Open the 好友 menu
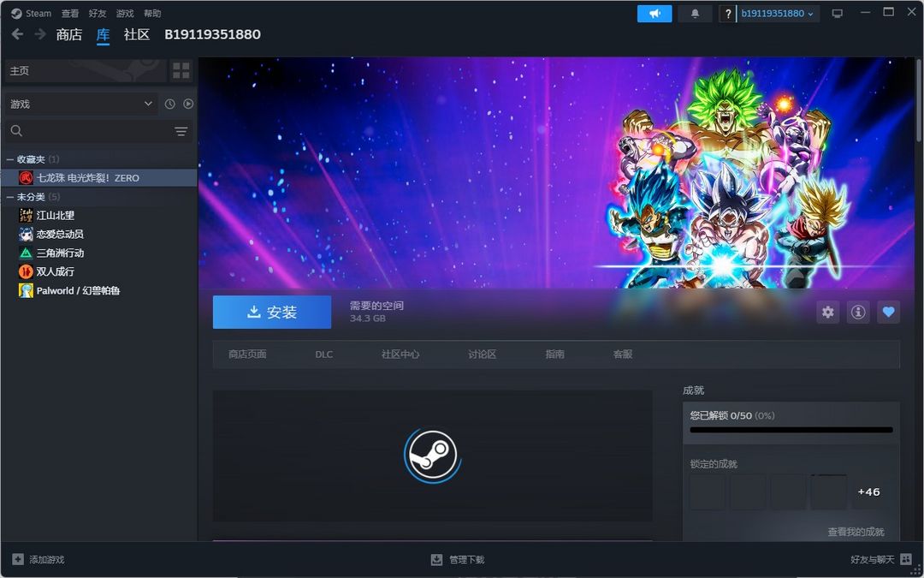Screen dimensions: 924x578 coord(98,13)
